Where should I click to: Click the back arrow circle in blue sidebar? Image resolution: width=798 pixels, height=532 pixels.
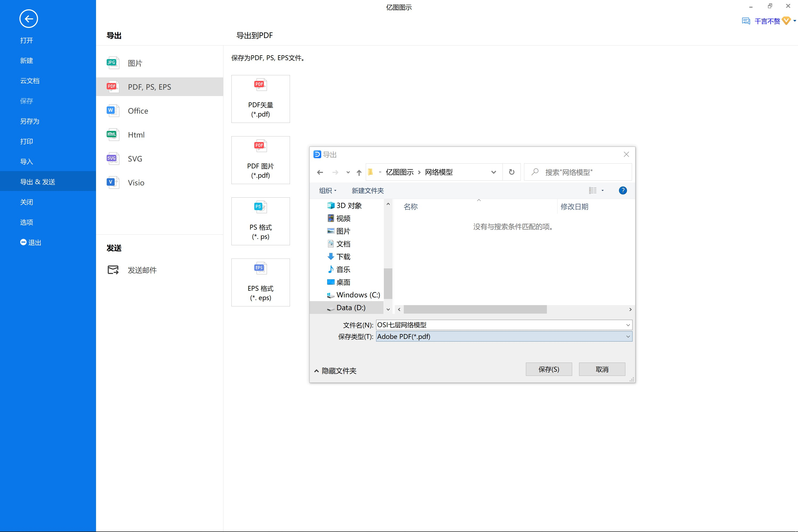point(28,19)
